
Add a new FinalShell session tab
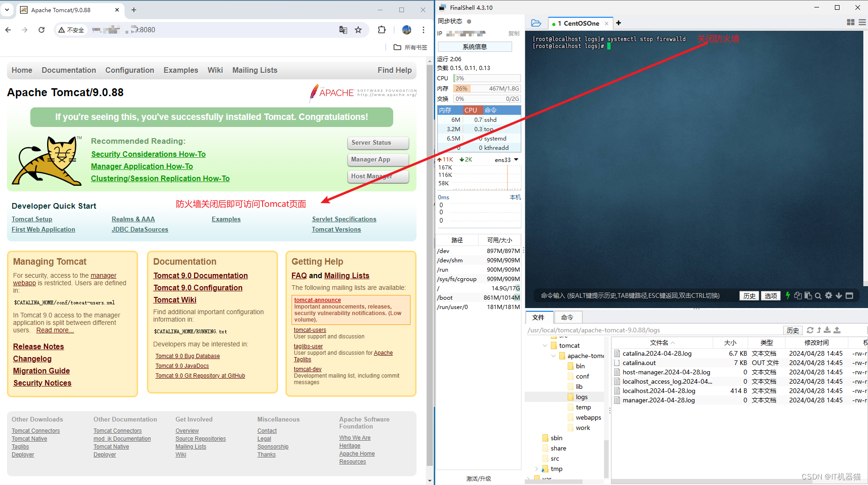[618, 23]
